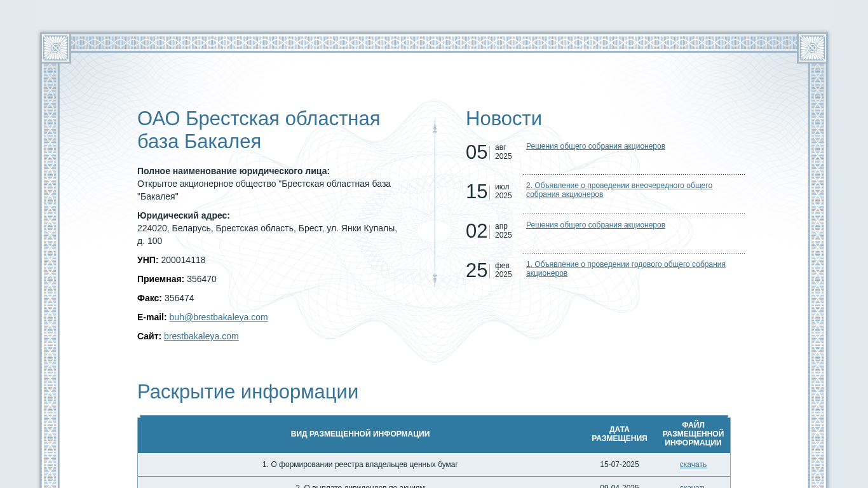Click the 'Файл размещенной информации' column header
The height and width of the screenshot is (488, 868).
(693, 434)
